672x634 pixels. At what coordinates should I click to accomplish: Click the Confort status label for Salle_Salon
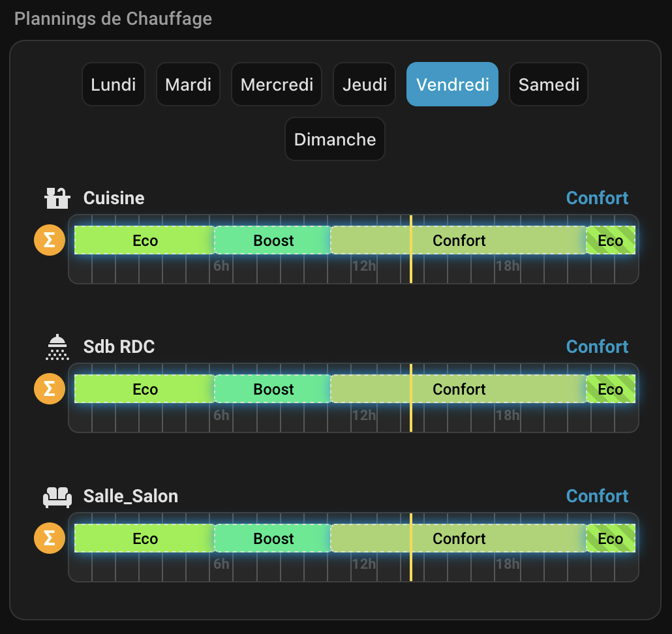[597, 496]
